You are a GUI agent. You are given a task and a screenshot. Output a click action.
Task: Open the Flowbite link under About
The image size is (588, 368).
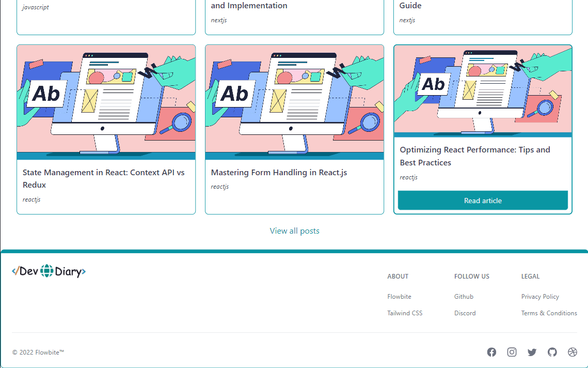coord(399,297)
